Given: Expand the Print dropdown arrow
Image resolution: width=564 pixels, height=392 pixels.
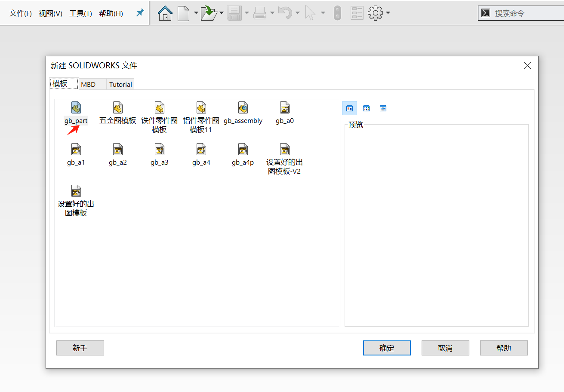Looking at the screenshot, I should click(x=272, y=13).
